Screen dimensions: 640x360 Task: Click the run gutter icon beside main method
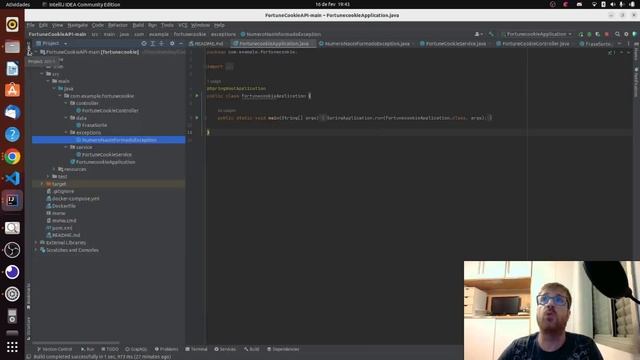197,118
